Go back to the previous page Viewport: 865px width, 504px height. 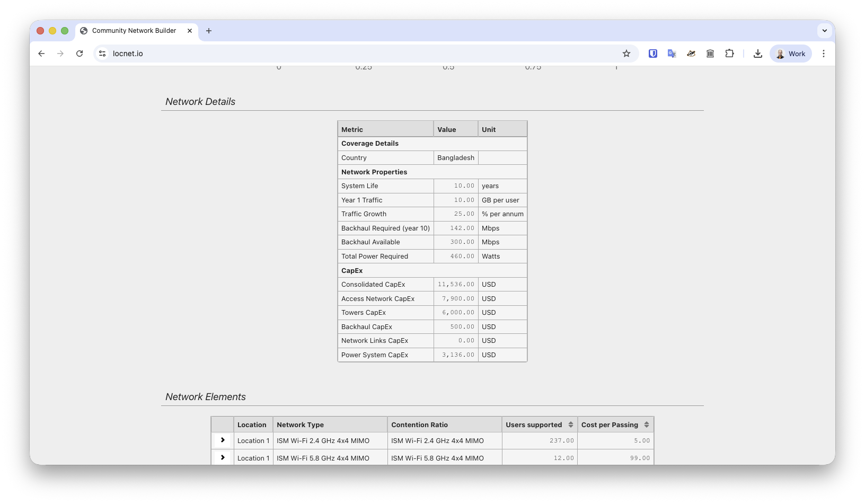point(41,54)
